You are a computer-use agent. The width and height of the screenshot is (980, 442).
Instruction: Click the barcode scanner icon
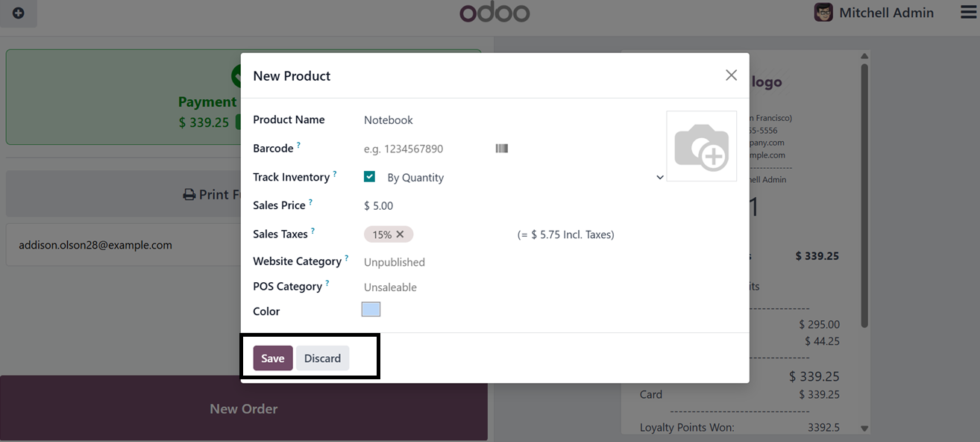coord(501,149)
